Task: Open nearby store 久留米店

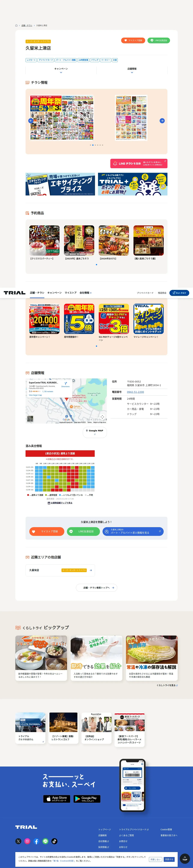Action: coord(60,570)
